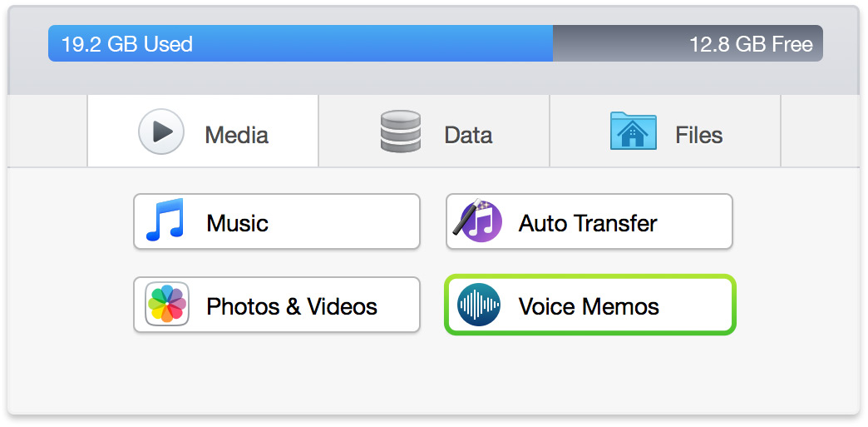This screenshot has height=427, width=868.
Task: Click the purple Auto Transfer wand icon
Action: coord(477,222)
